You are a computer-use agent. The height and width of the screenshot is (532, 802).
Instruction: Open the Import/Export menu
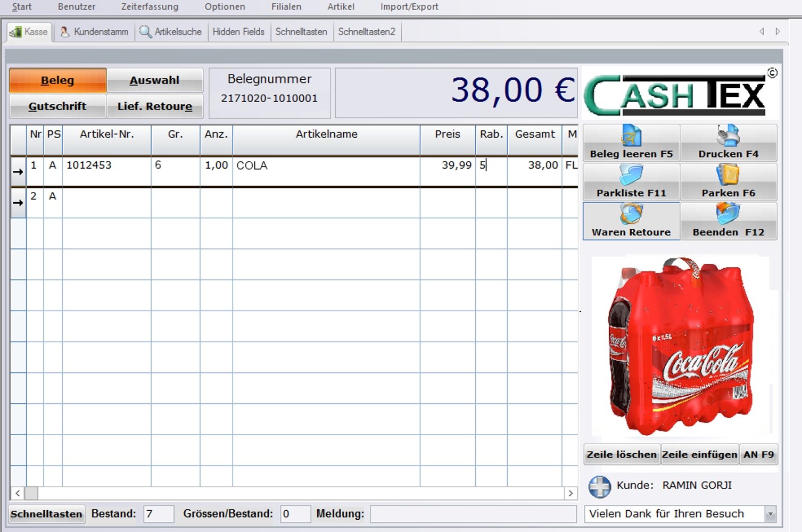coord(409,7)
